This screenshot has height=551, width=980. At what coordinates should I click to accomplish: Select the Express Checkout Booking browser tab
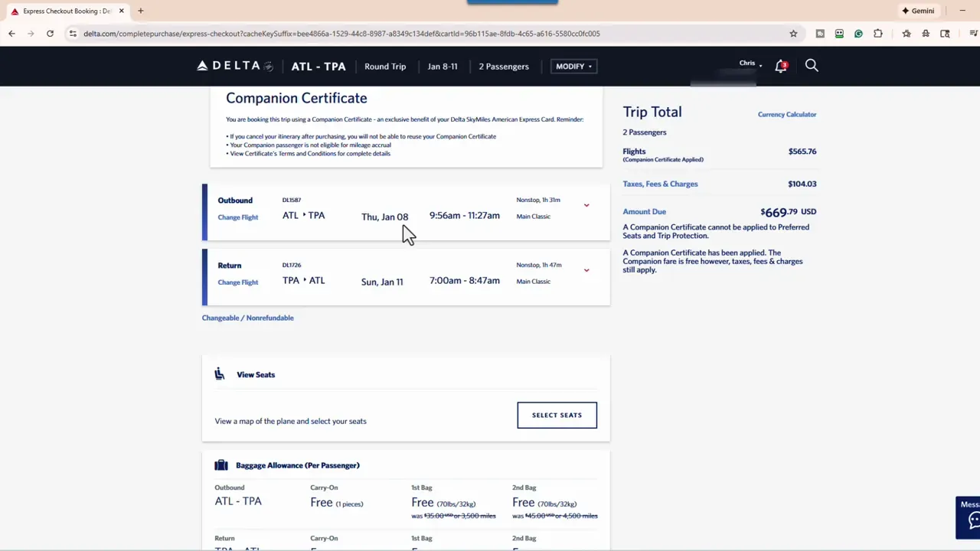(x=65, y=11)
